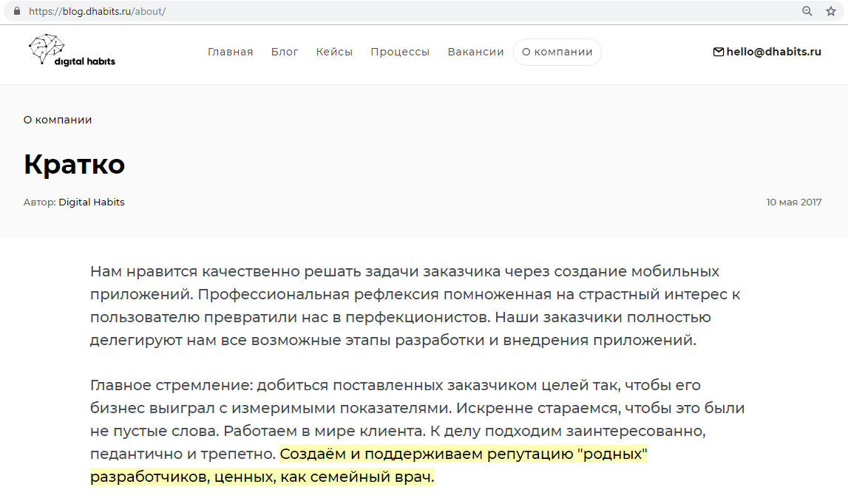Click the outlined О компании nav button
Screen dimensions: 848x504
pos(557,52)
